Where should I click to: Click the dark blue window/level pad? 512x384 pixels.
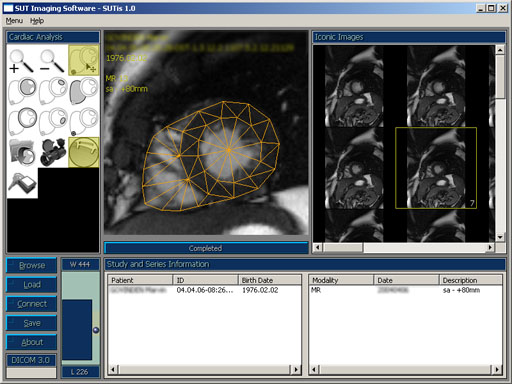pyautogui.click(x=77, y=330)
